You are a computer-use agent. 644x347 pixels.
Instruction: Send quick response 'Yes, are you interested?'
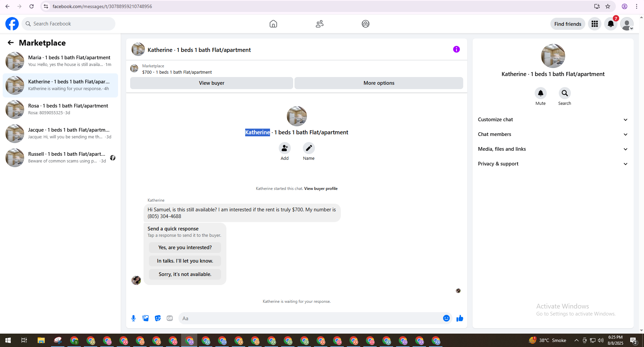[185, 248]
